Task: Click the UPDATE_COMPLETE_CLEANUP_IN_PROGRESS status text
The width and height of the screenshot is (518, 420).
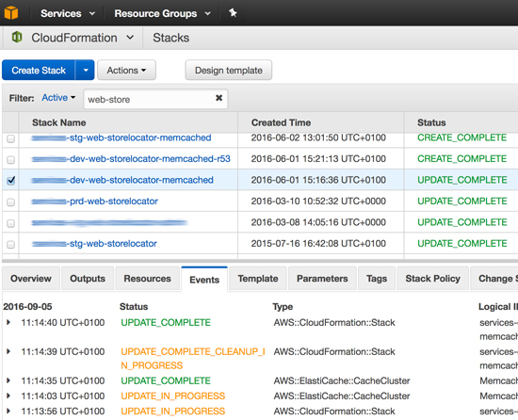Action: 193,359
